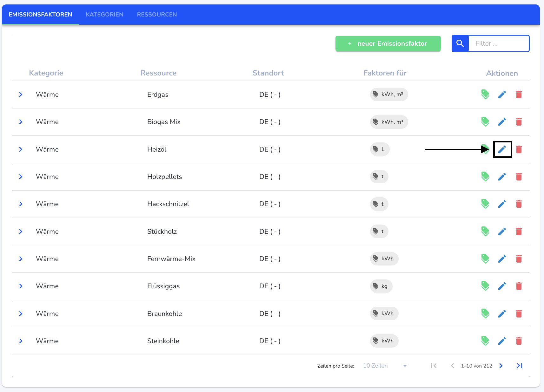Screen dimensions: 544x392
Task: Edit the Steinkohle row with pencil
Action: click(502, 341)
